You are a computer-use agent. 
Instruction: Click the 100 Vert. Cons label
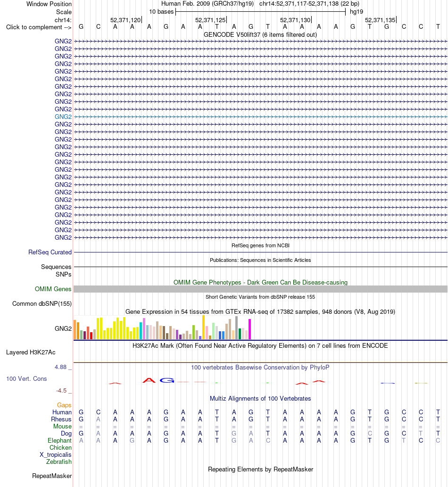tap(26, 379)
